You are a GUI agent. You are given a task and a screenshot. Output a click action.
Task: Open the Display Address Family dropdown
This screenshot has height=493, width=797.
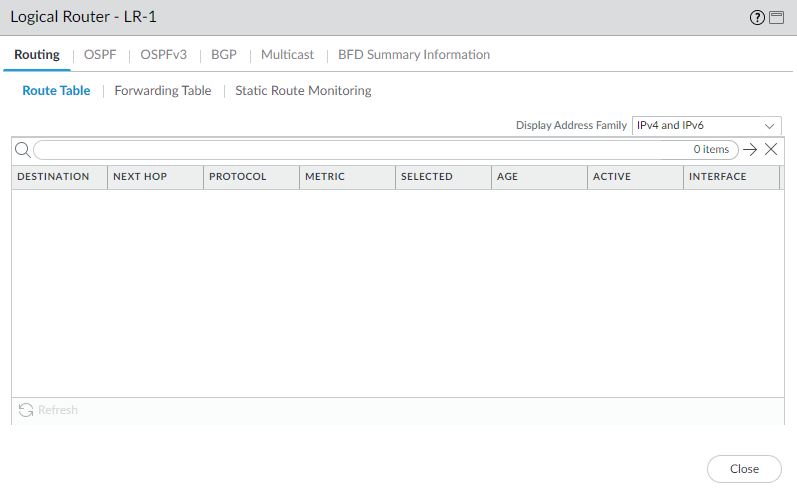[x=706, y=126]
